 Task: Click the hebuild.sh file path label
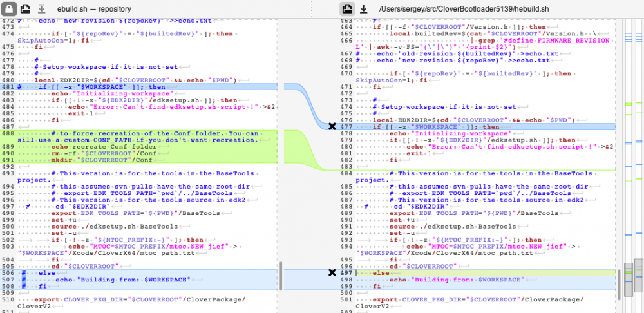point(464,8)
